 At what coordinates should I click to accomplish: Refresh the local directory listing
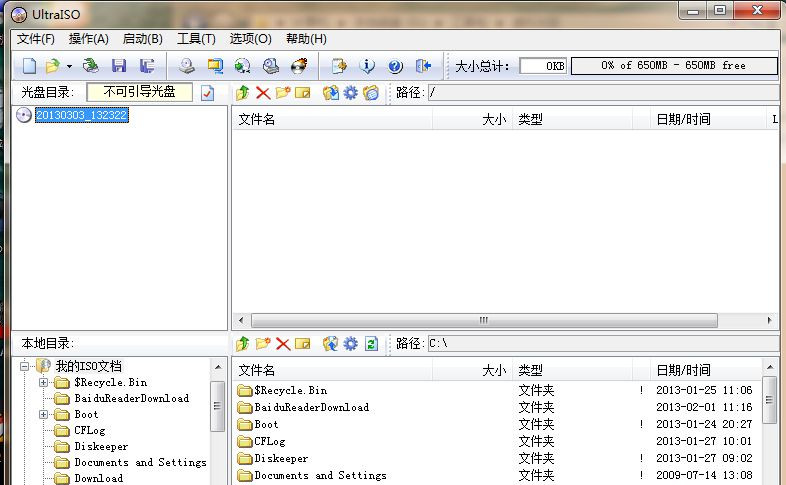pyautogui.click(x=371, y=344)
